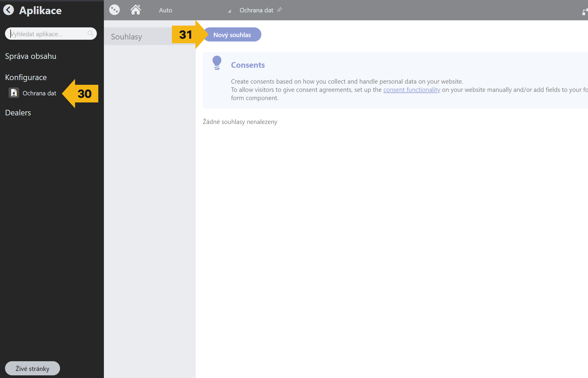Click the Ochrana dat document icon
Viewport: 588px width, 378px height.
point(14,93)
